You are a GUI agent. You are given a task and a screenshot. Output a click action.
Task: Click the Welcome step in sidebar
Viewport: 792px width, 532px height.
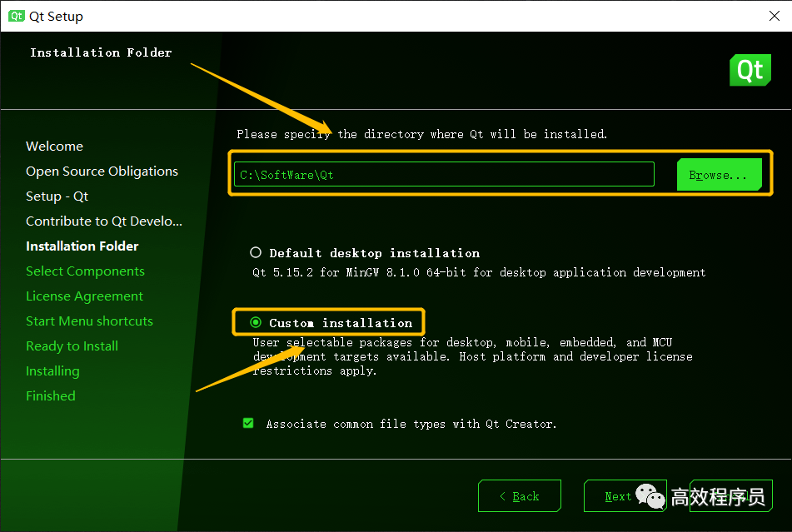coord(55,147)
